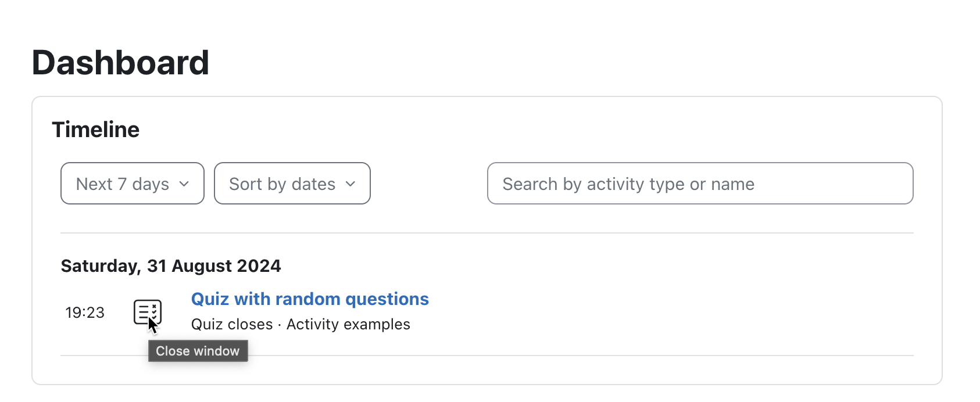
Task: Click the chevron in Sort by dates
Action: tap(350, 184)
